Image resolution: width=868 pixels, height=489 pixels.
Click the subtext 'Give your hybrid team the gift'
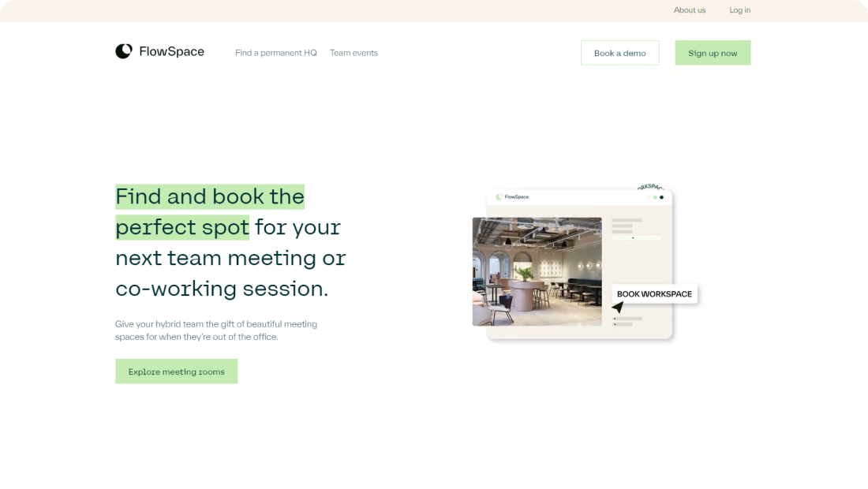pos(175,323)
